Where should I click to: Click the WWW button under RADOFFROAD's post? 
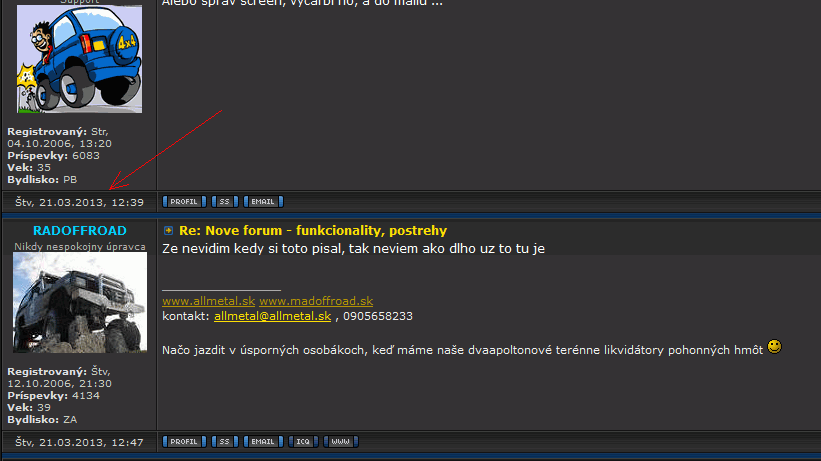tap(340, 442)
